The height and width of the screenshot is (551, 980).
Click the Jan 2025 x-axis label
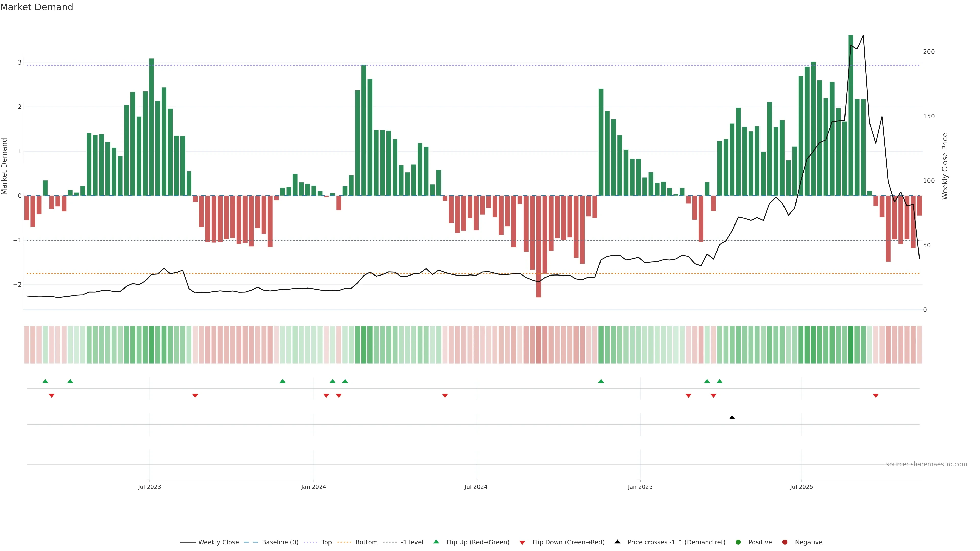point(640,487)
